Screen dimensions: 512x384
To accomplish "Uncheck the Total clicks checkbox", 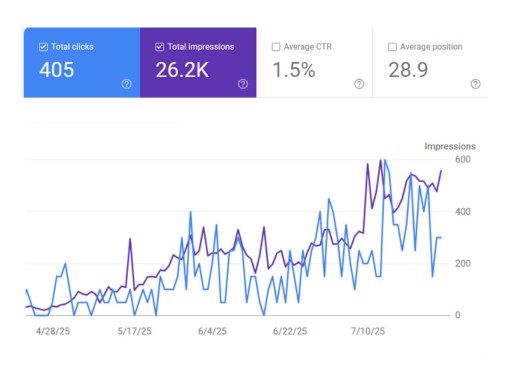I will coord(43,47).
